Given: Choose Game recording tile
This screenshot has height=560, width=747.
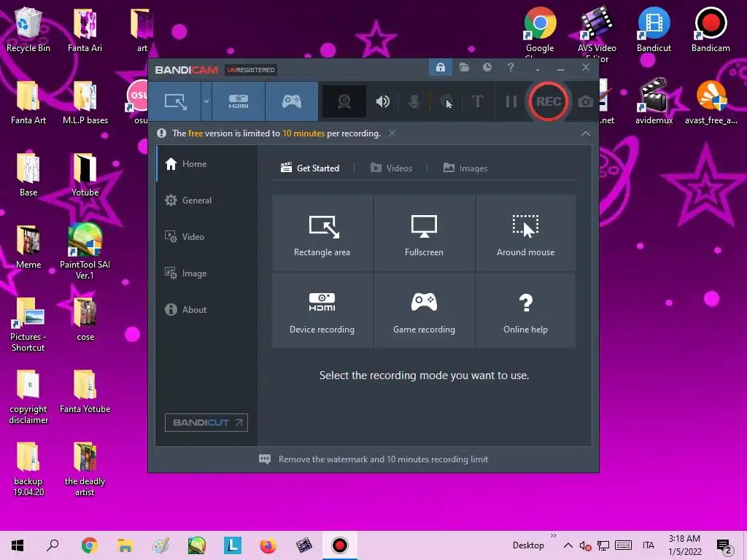Looking at the screenshot, I should tap(424, 311).
